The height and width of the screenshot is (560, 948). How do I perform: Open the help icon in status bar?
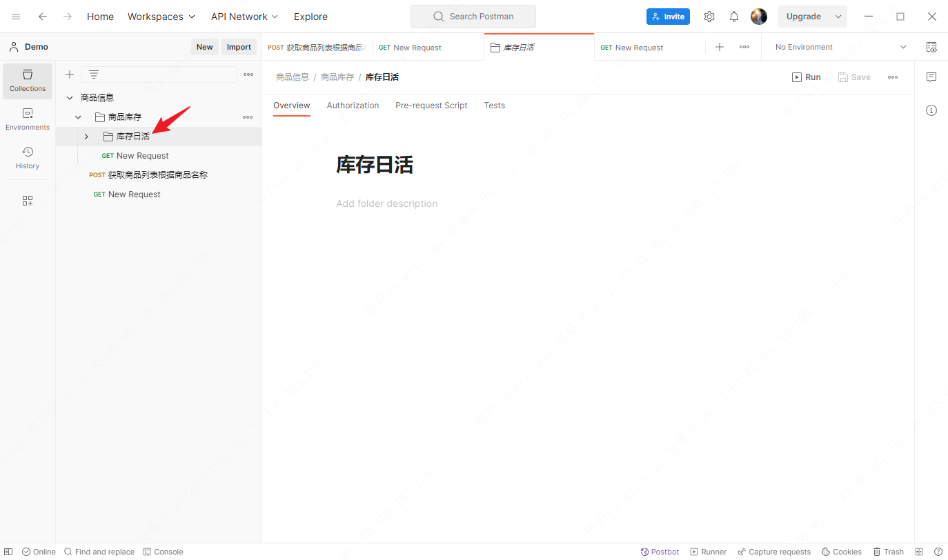pos(938,552)
